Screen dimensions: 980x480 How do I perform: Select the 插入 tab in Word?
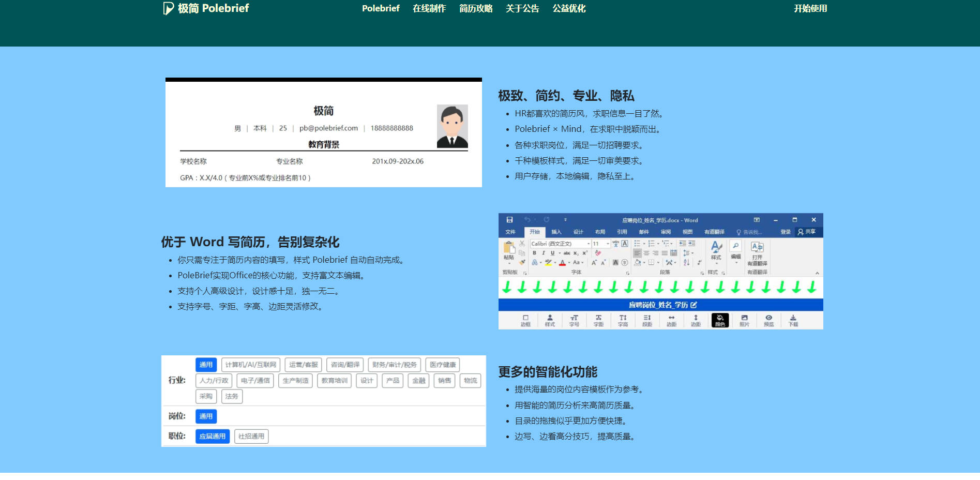pos(556,232)
